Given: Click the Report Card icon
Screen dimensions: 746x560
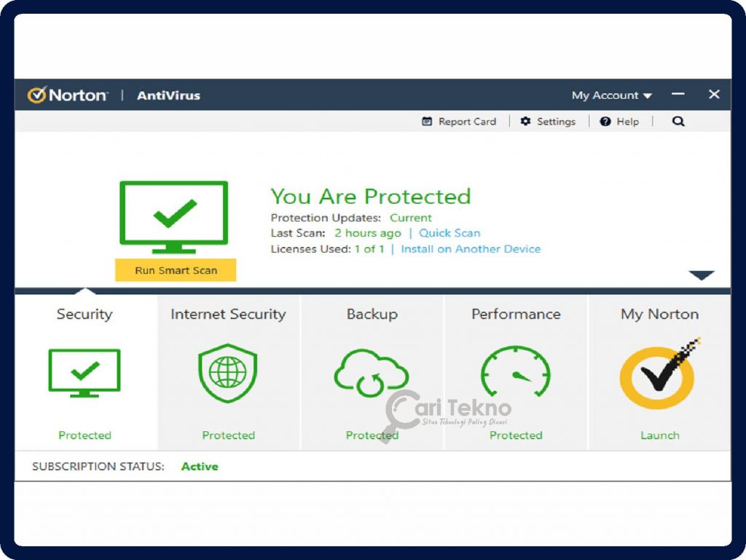Looking at the screenshot, I should click(x=427, y=121).
